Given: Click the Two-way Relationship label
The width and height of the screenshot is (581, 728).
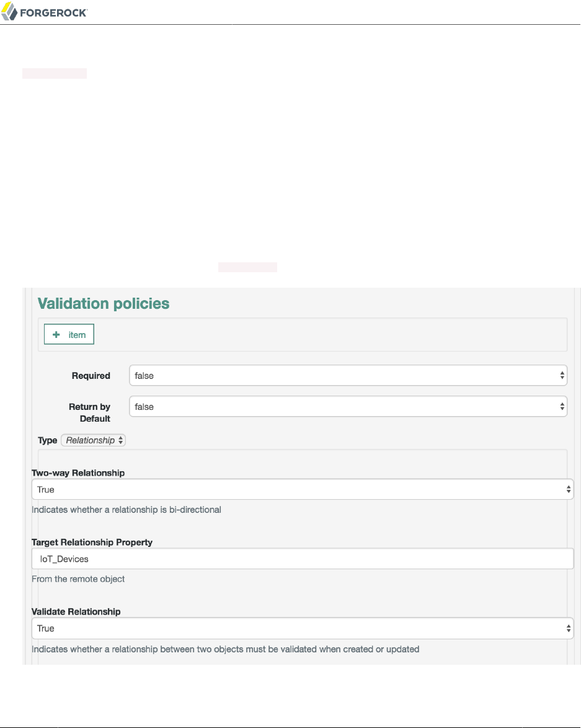Looking at the screenshot, I should [x=78, y=473].
